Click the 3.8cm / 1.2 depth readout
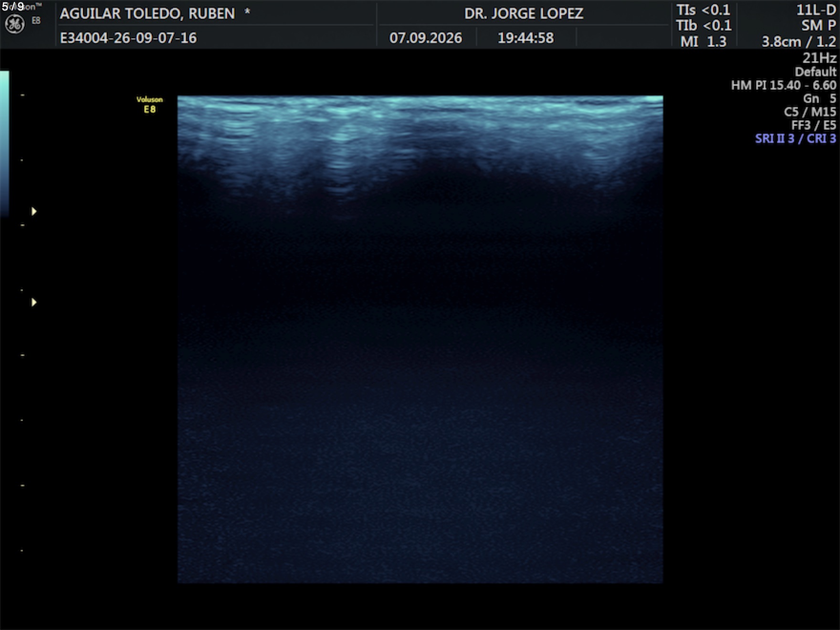The image size is (840, 630). tap(798, 42)
